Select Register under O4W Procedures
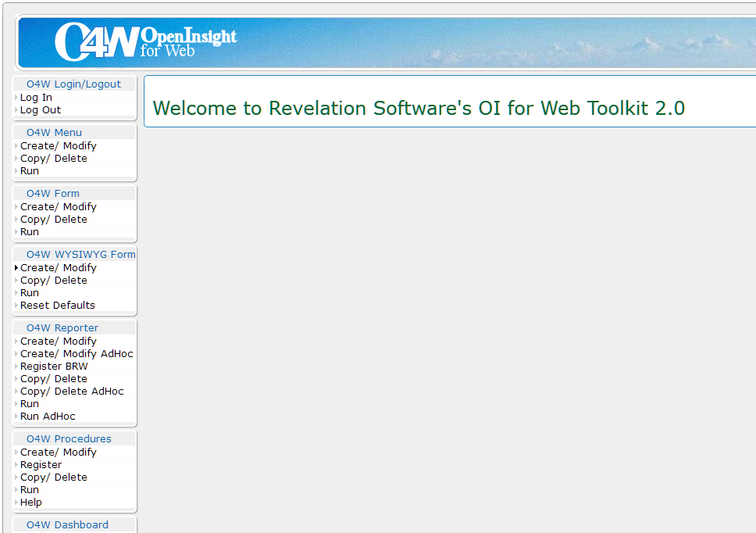 tap(41, 464)
